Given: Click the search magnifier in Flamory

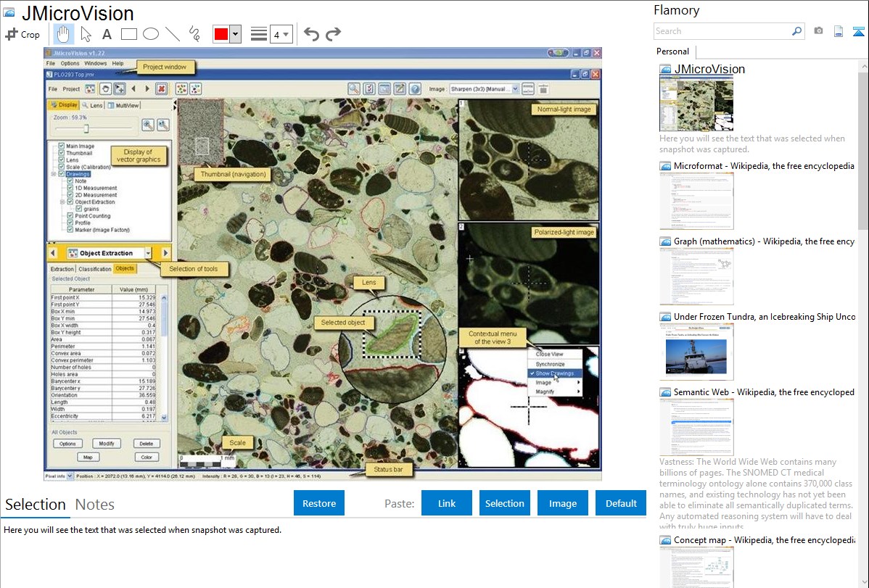Looking at the screenshot, I should 796,31.
